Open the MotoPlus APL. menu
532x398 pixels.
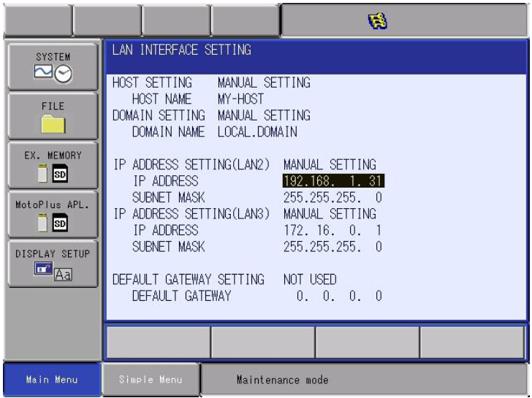[53, 214]
